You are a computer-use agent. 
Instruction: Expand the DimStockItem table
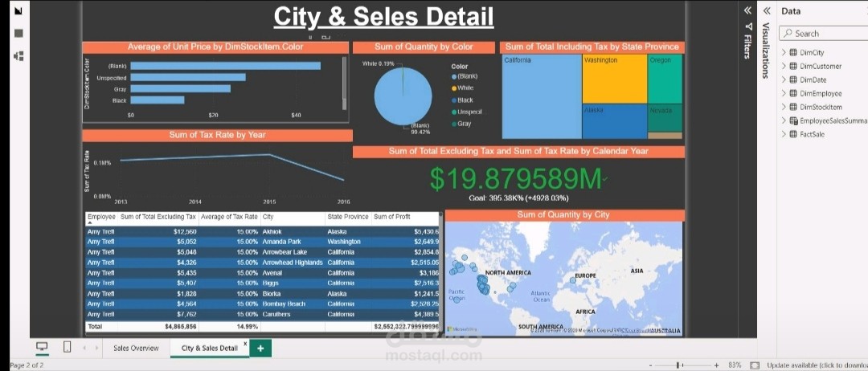point(784,108)
